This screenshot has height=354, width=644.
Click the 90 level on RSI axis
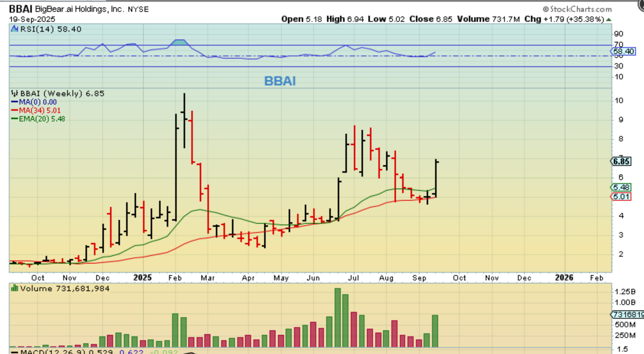tap(619, 34)
